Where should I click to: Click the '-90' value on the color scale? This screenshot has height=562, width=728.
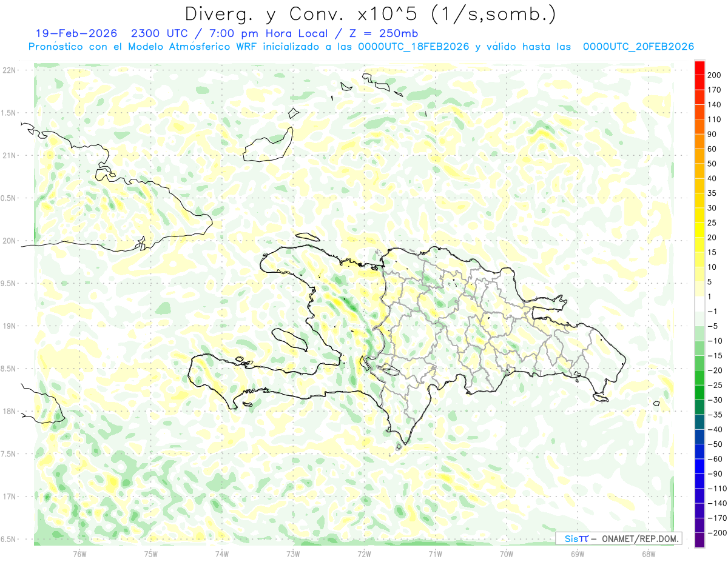click(715, 474)
